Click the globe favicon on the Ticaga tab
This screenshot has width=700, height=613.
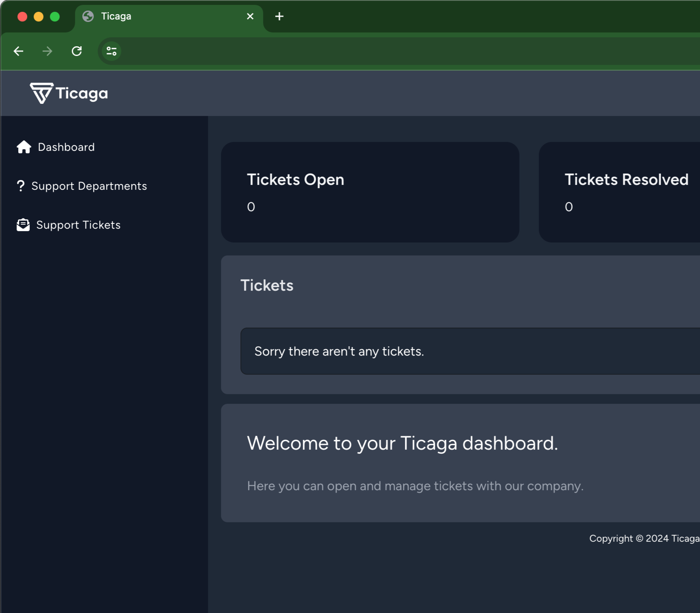coord(88,16)
